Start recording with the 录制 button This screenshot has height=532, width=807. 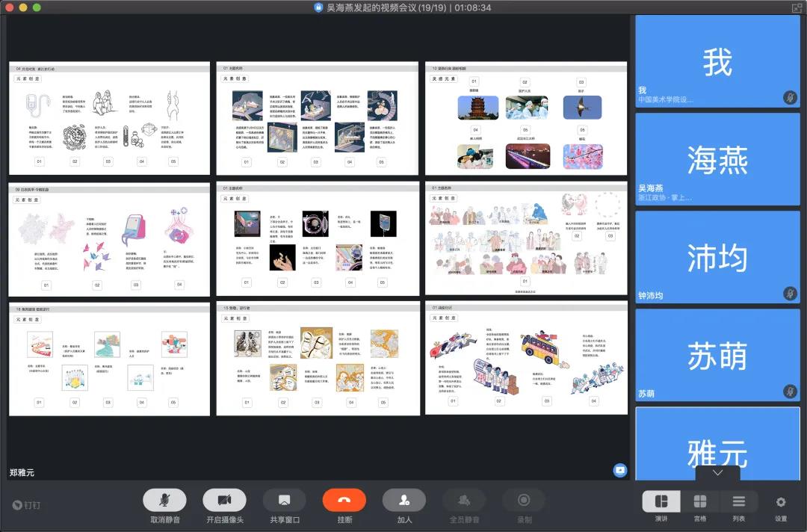pyautogui.click(x=524, y=500)
